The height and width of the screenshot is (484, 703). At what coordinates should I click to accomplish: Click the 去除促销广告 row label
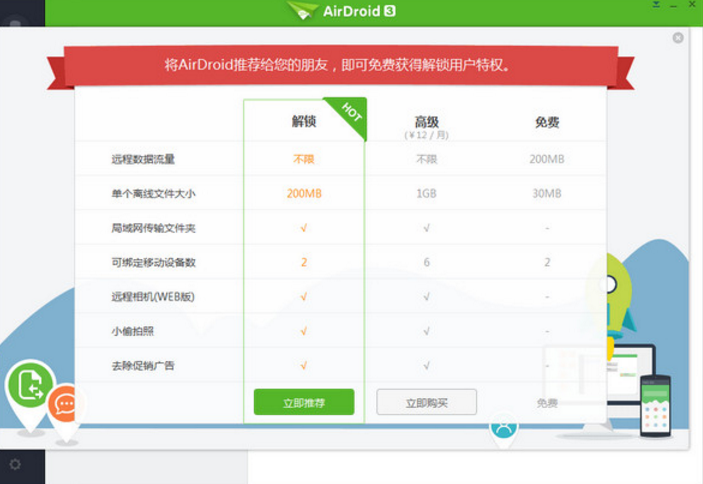[143, 366]
